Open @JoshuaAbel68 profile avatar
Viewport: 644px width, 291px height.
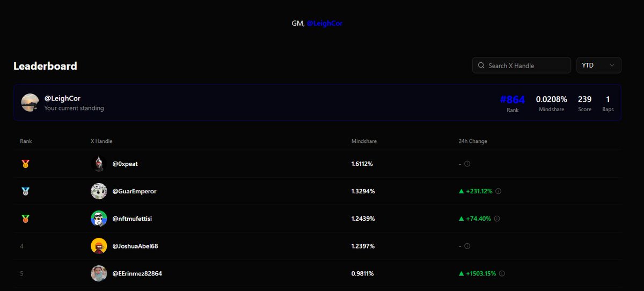(x=99, y=246)
